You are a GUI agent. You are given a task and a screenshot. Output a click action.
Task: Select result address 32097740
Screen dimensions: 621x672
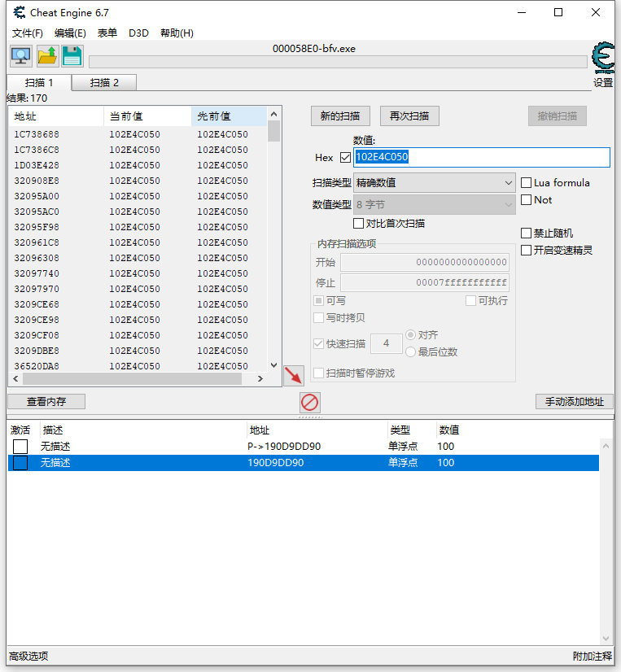(37, 273)
